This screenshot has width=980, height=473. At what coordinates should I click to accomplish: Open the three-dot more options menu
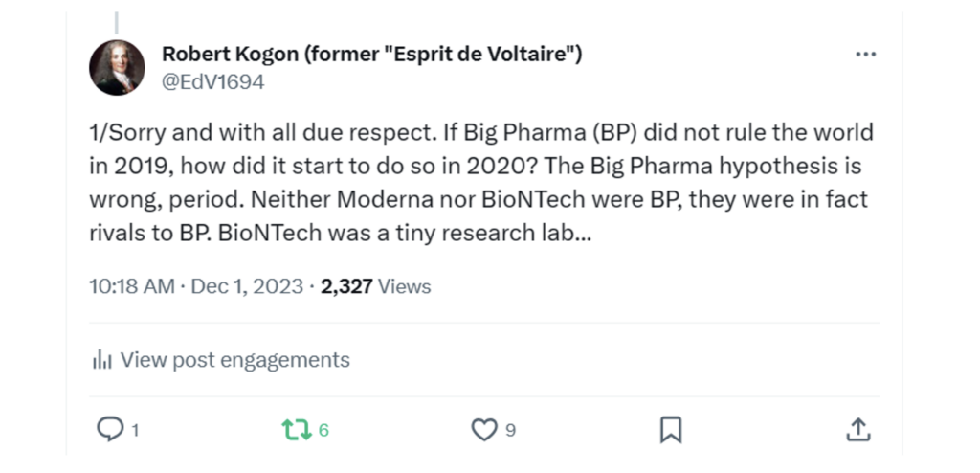pyautogui.click(x=865, y=55)
